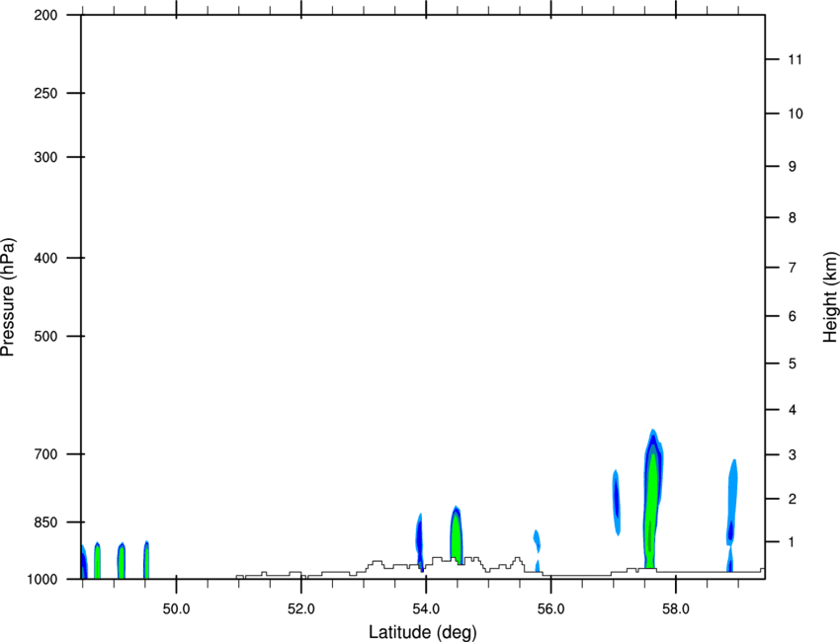Click the 2 km height label
The image size is (840, 642).
pos(793,499)
